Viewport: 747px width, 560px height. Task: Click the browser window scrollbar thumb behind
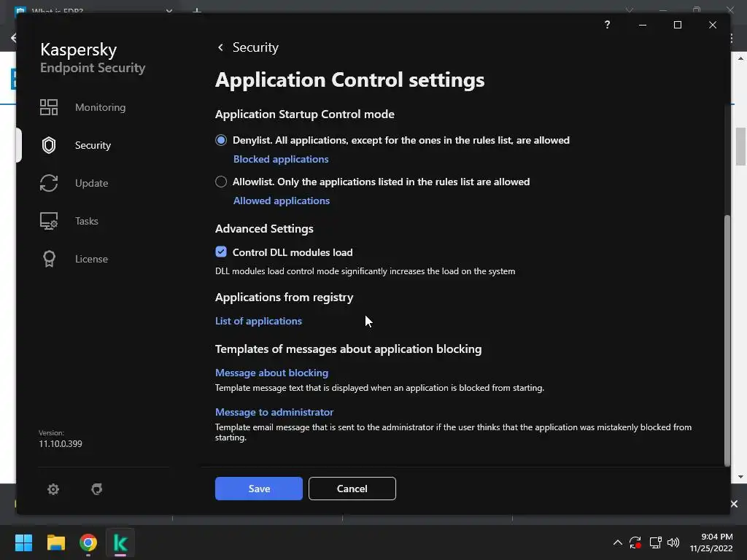tap(740, 147)
